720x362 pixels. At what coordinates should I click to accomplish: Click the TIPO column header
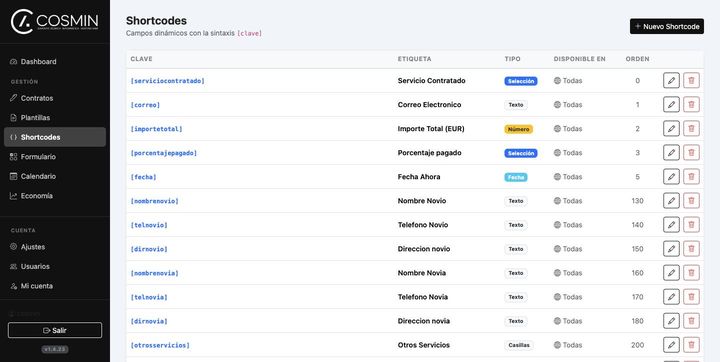(512, 59)
